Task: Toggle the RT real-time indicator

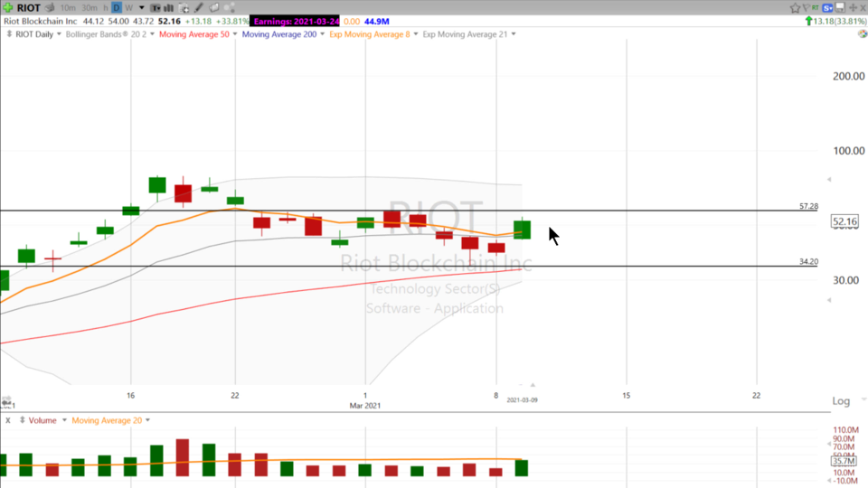Action: [816, 8]
